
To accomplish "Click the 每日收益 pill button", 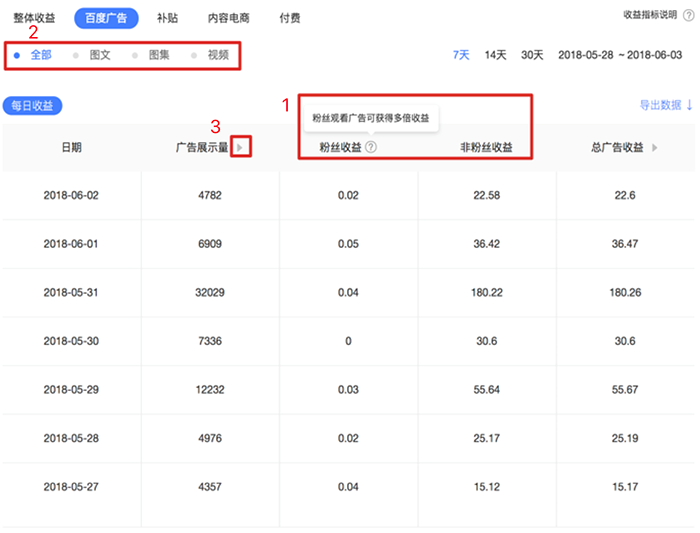I will pos(33,105).
